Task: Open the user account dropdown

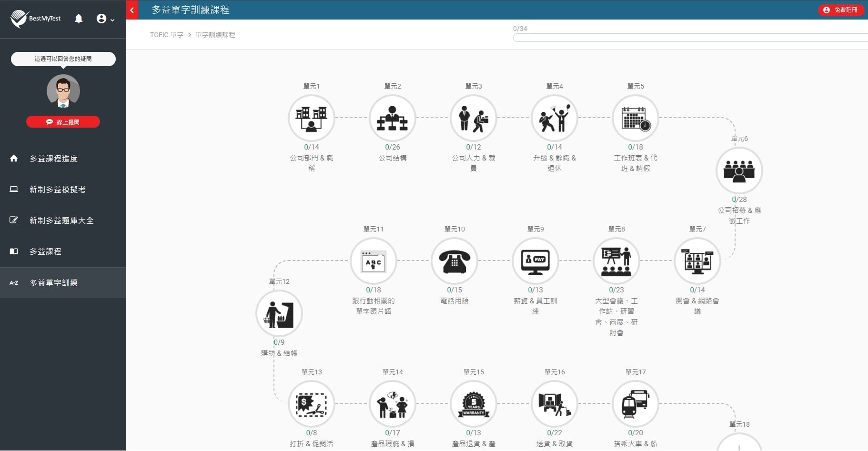Action: [105, 19]
